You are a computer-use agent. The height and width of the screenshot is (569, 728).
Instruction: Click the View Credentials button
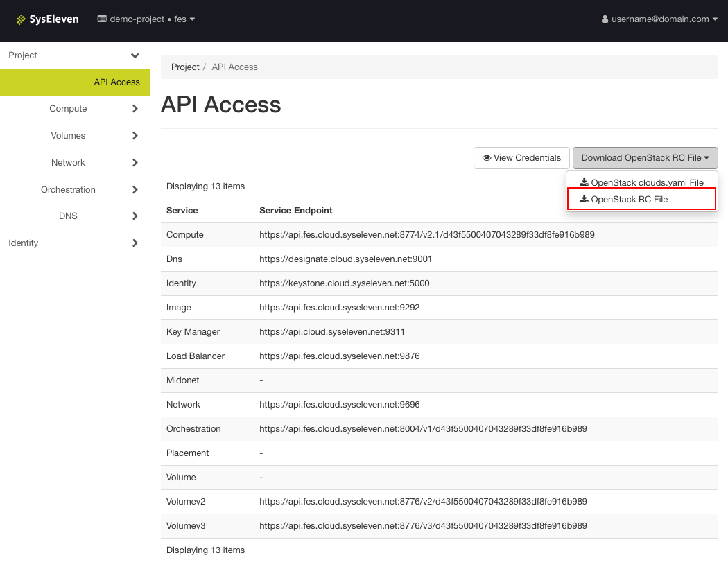521,158
